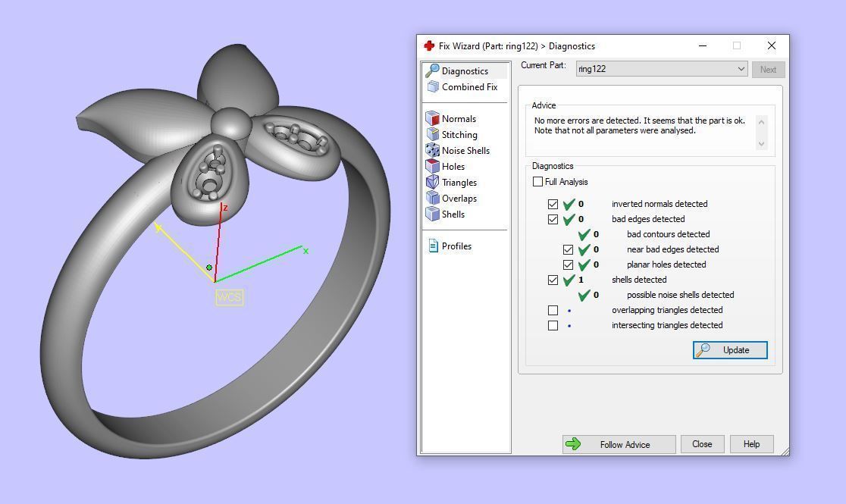Open the Shells fix icon
Image resolution: width=846 pixels, height=504 pixels.
pyautogui.click(x=433, y=214)
